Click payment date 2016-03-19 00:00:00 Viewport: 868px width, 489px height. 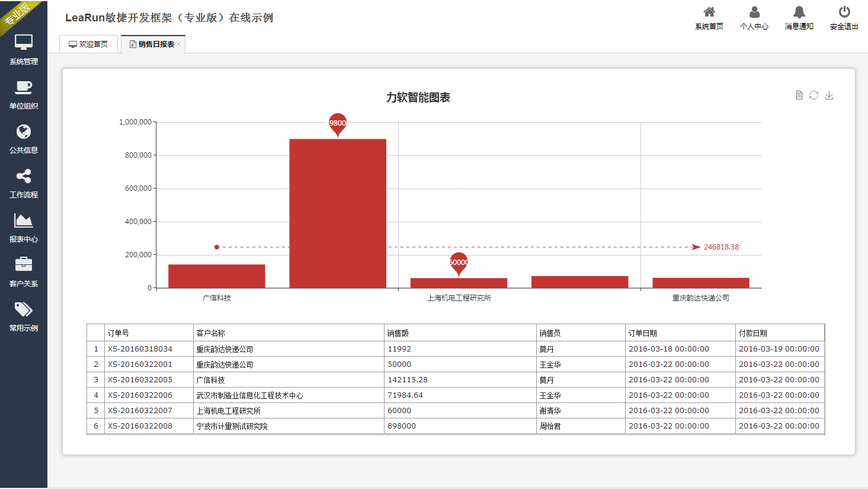779,349
